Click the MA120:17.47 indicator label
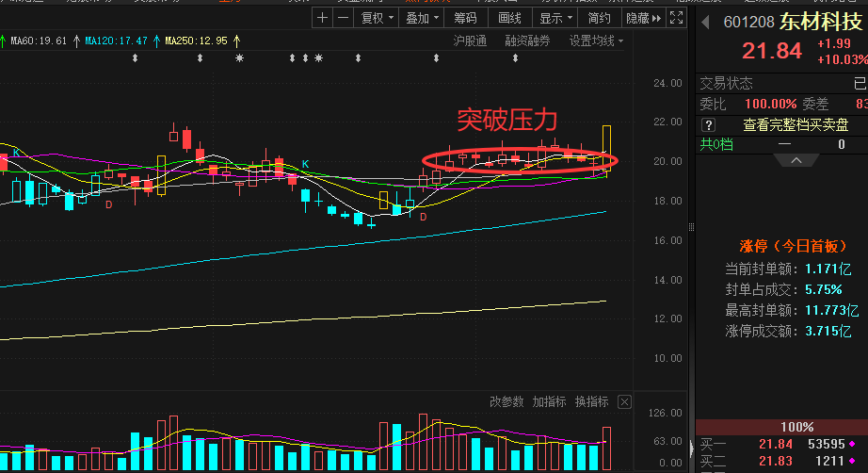The image size is (868, 473). (x=116, y=41)
